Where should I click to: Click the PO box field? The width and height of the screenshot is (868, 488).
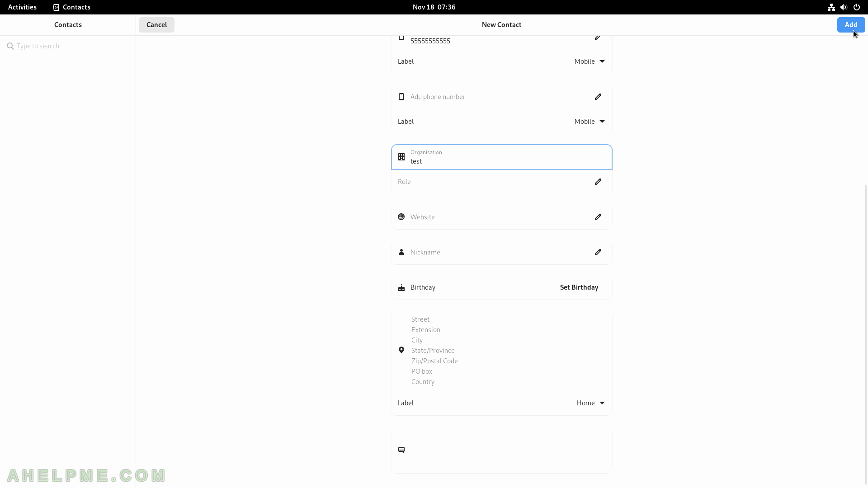(509, 371)
